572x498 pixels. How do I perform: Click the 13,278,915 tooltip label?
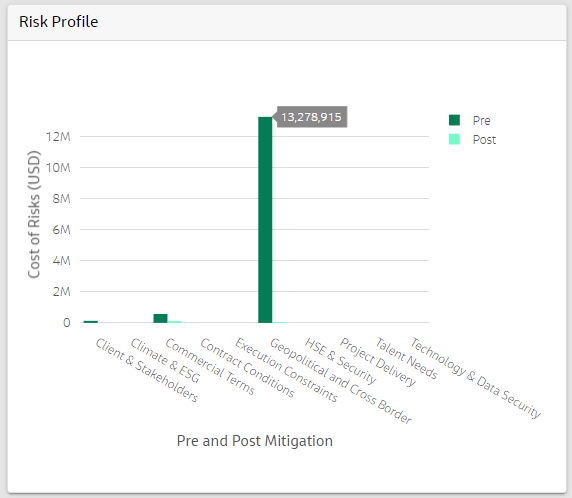pos(311,117)
